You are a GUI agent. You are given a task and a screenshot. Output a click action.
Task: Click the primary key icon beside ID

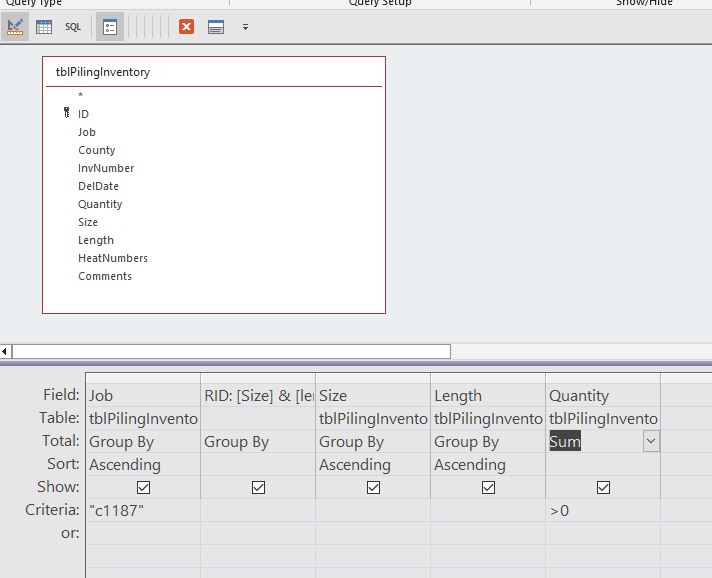click(67, 114)
